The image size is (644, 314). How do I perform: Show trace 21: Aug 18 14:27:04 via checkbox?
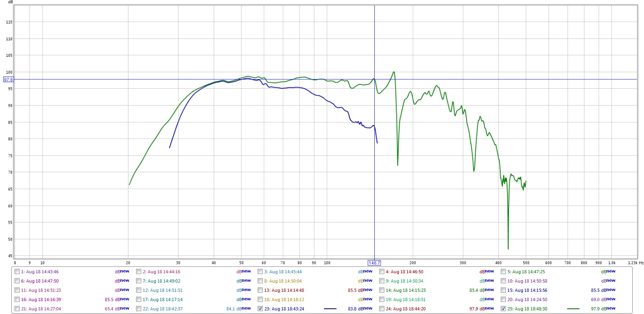point(17,308)
